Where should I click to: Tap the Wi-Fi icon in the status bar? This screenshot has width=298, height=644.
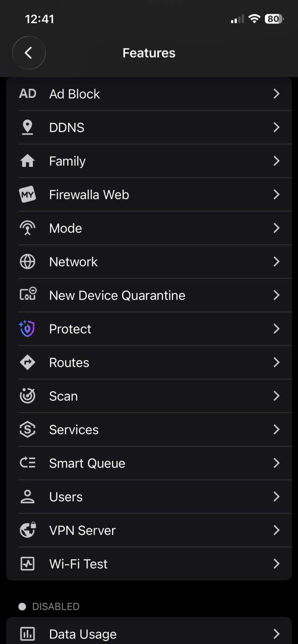[x=254, y=19]
